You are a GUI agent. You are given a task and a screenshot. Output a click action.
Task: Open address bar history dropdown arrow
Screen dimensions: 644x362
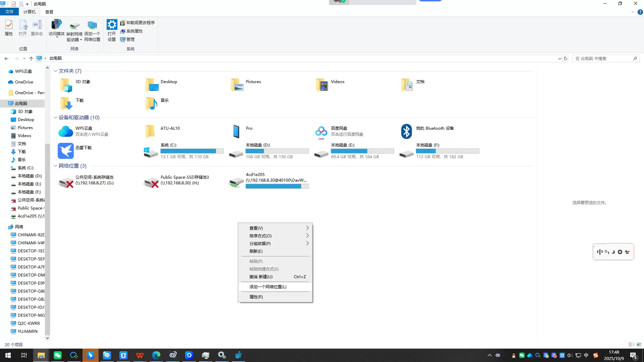tap(559, 58)
